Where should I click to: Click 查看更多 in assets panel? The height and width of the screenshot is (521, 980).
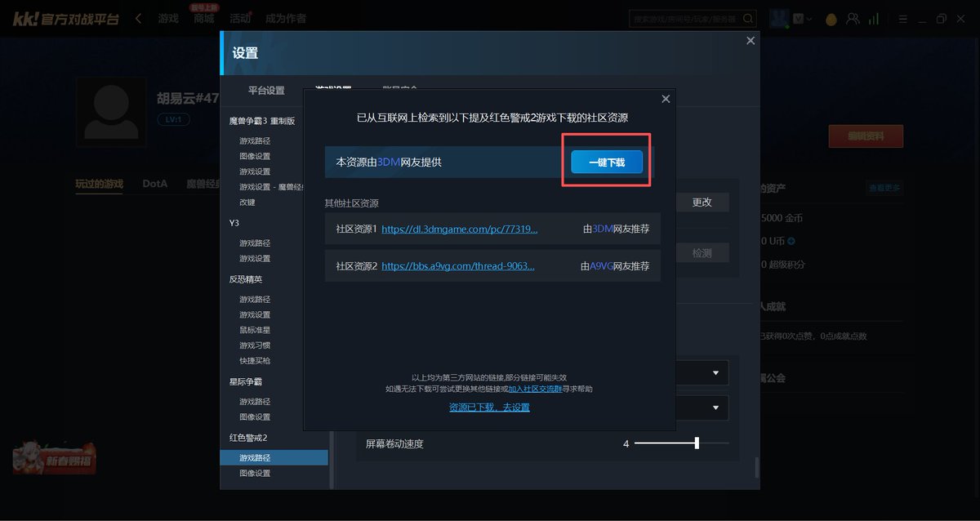pyautogui.click(x=884, y=189)
